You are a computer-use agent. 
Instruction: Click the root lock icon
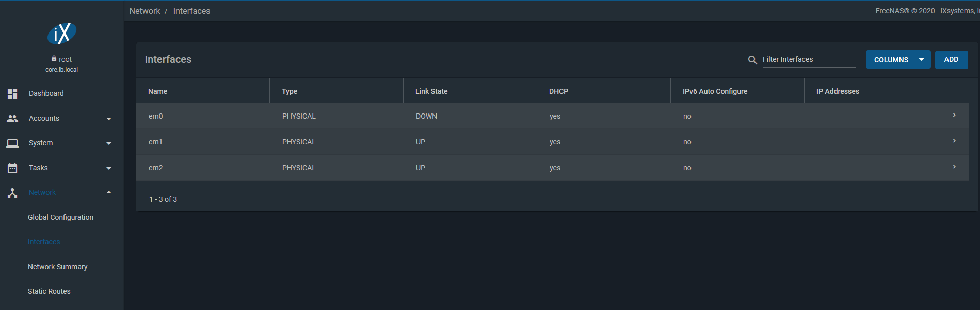pyautogui.click(x=54, y=59)
